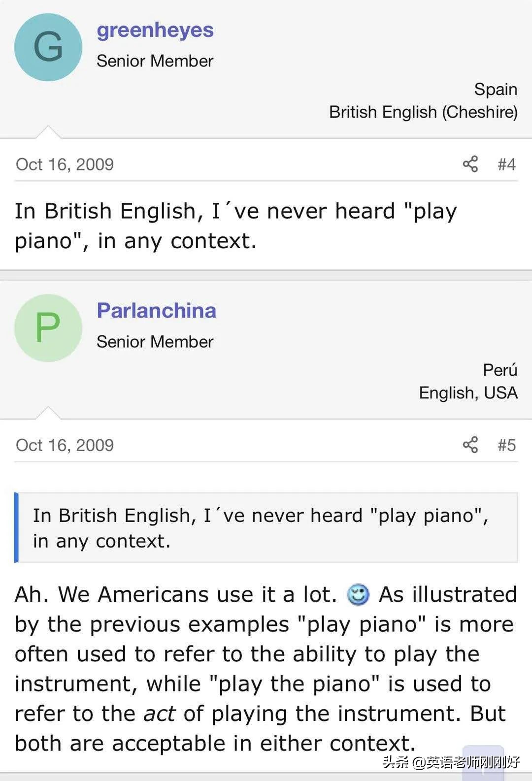The image size is (532, 781).
Task: Open the Parlanchina user profile link
Action: click(156, 311)
